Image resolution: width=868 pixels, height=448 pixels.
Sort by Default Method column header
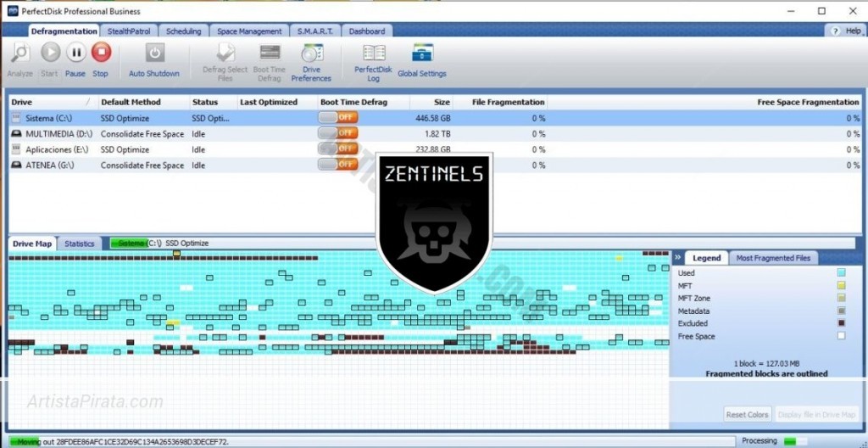[x=142, y=102]
